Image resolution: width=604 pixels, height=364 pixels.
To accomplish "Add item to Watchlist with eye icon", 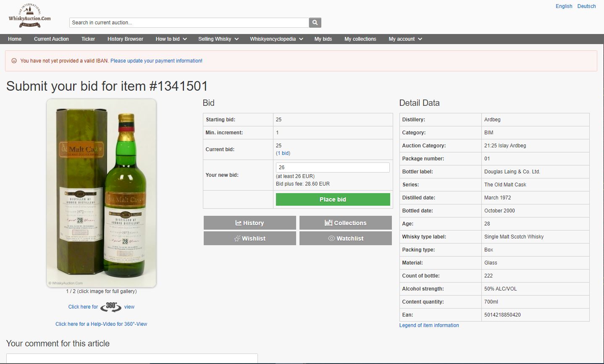I will click(x=345, y=238).
